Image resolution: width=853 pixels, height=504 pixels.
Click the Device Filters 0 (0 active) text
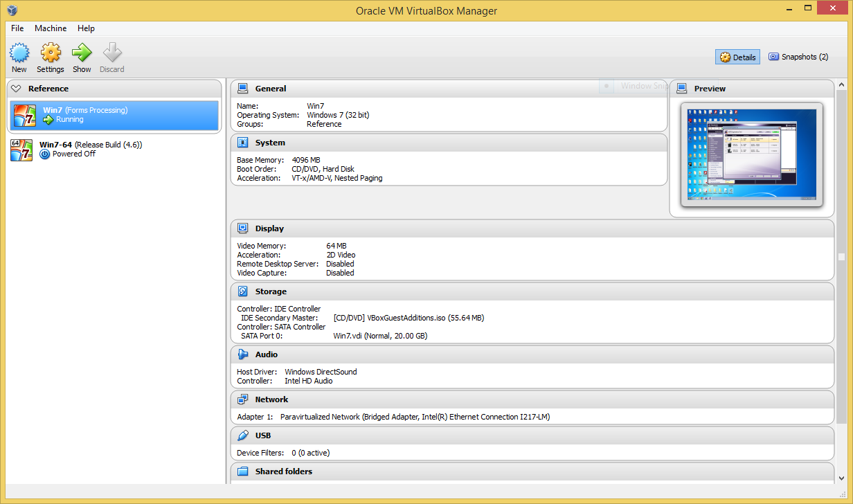pos(283,453)
